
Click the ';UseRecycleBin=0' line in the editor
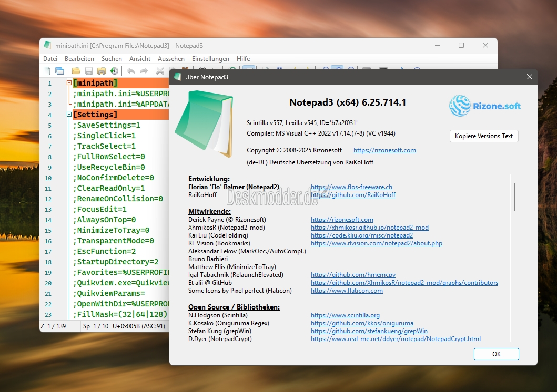click(x=109, y=167)
